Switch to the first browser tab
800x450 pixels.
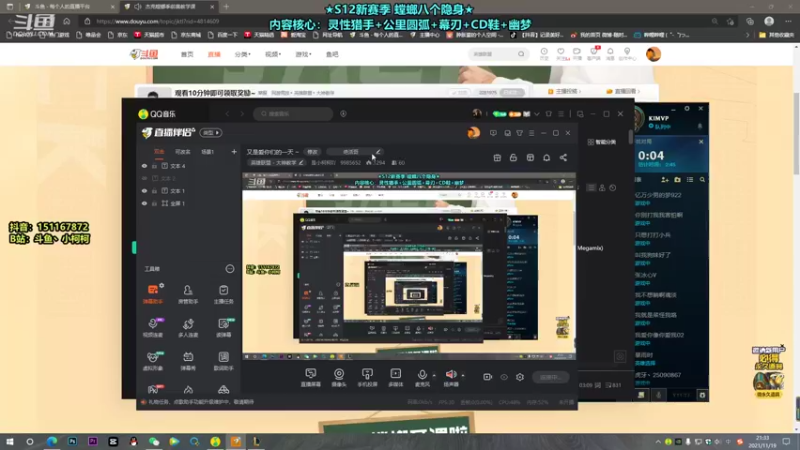[68, 7]
